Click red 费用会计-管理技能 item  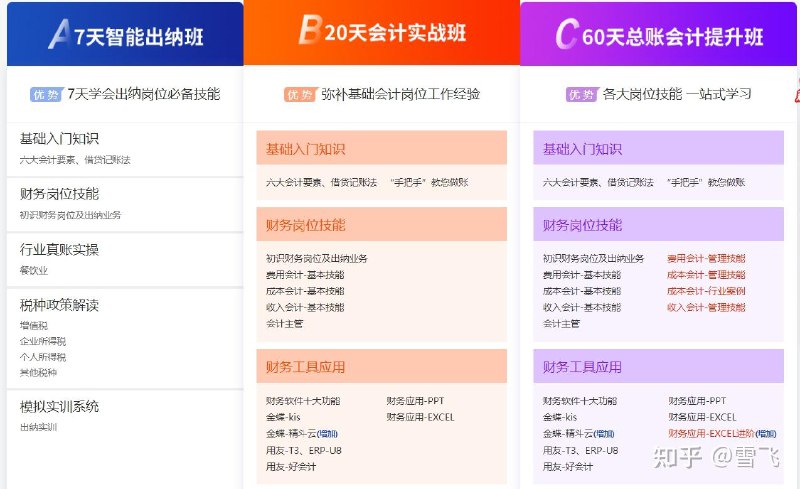click(706, 258)
